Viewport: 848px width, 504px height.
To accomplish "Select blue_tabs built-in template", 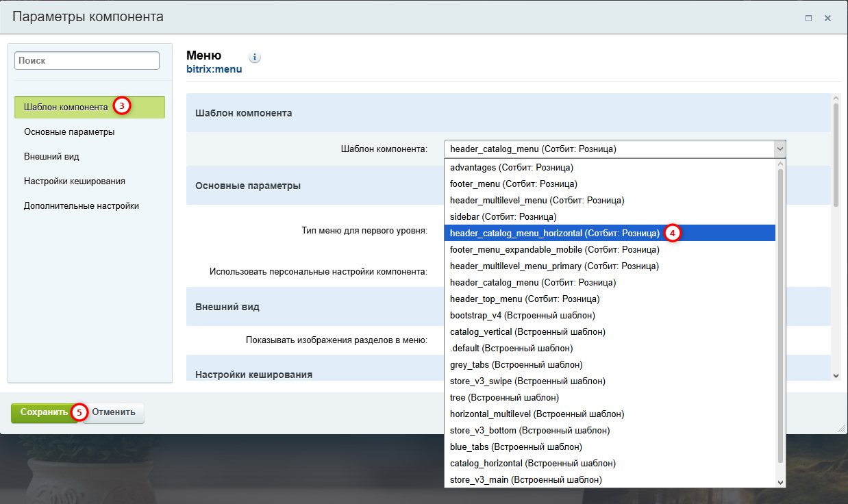I will (610, 446).
